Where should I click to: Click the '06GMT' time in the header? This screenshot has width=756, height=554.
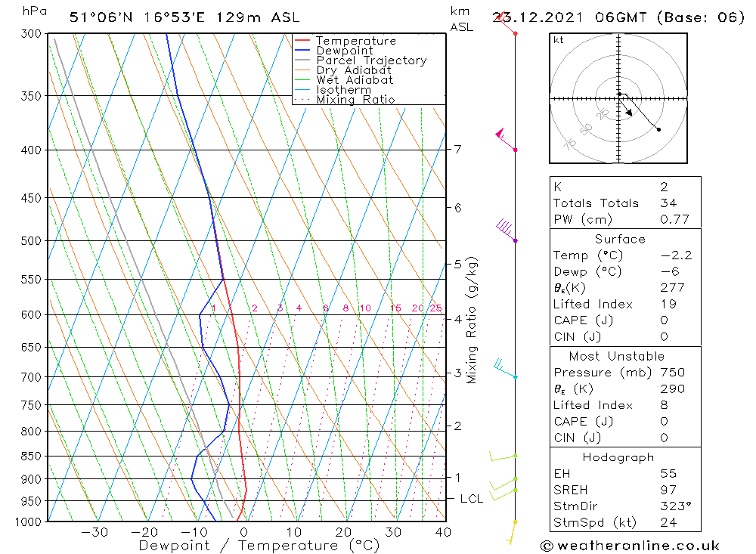621,17
